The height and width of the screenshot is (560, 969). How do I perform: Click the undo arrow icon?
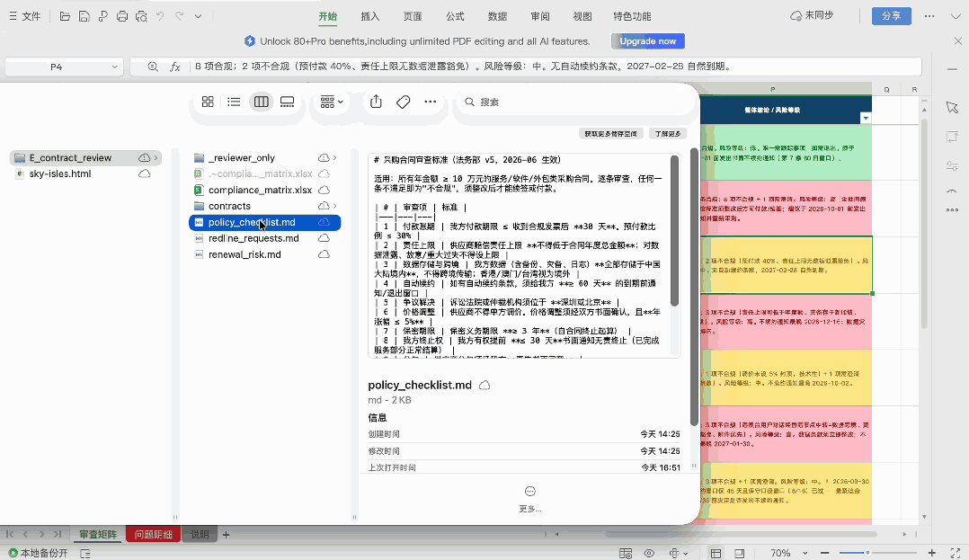click(160, 17)
